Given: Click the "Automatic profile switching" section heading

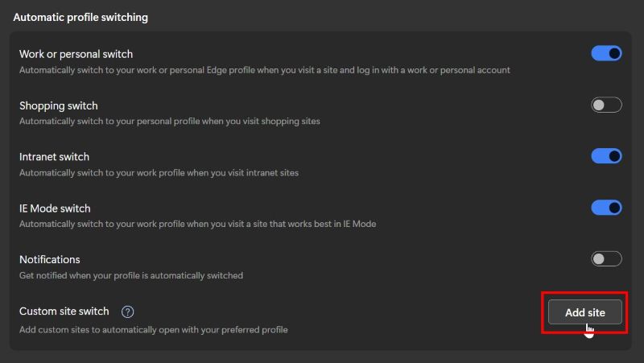Looking at the screenshot, I should pos(80,17).
